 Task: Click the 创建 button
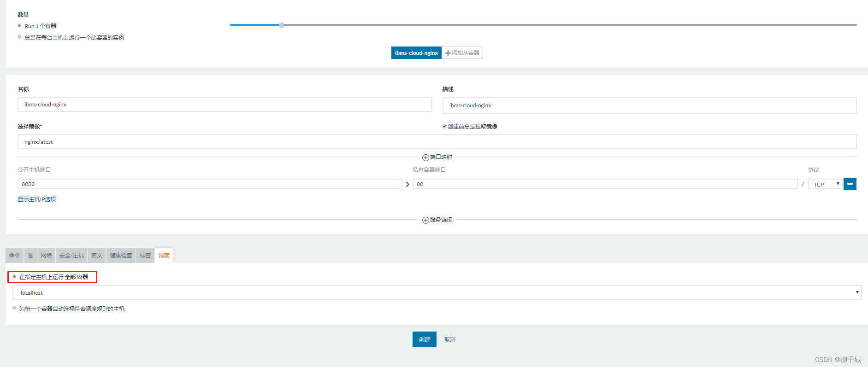point(425,339)
